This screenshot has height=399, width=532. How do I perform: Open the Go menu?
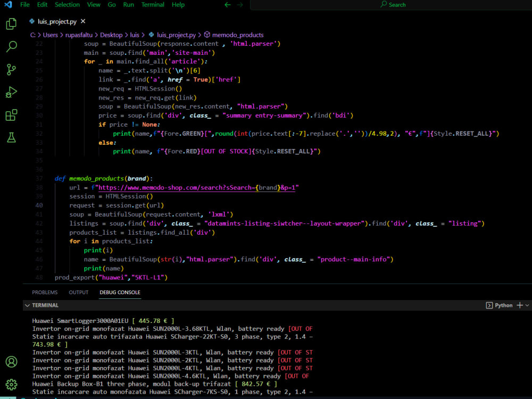coord(112,5)
